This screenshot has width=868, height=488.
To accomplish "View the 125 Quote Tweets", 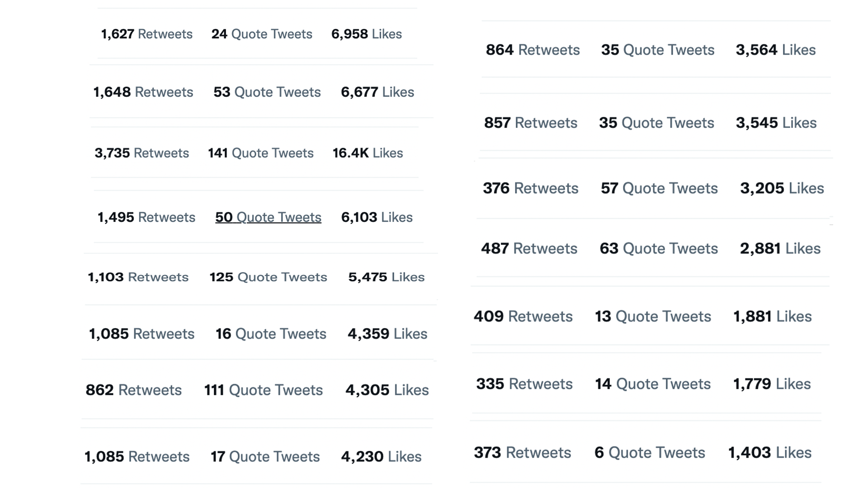I will [268, 277].
